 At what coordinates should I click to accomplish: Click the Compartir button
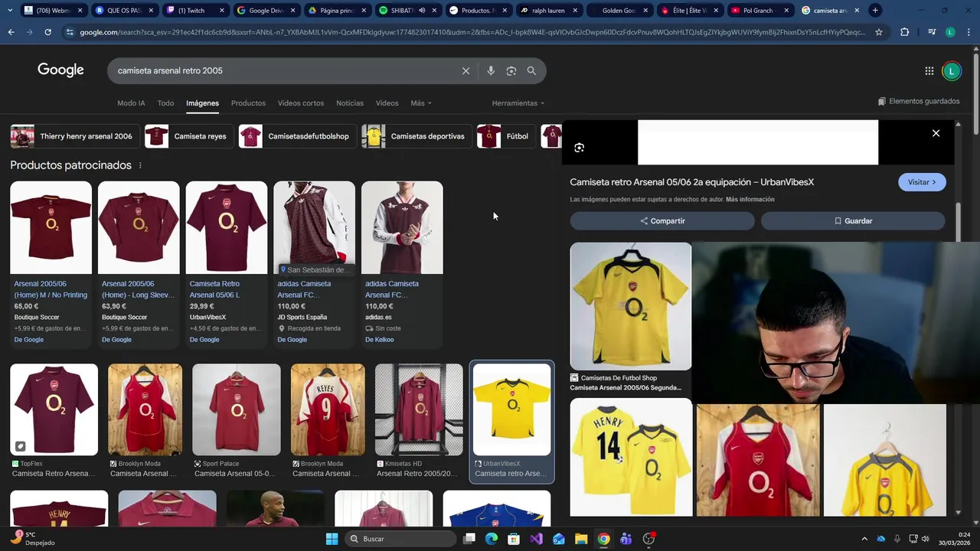[x=662, y=221]
